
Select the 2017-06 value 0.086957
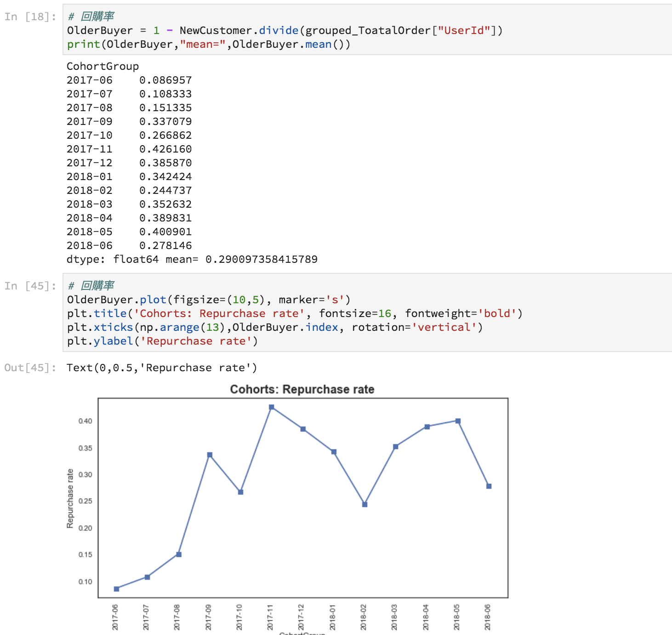point(165,80)
